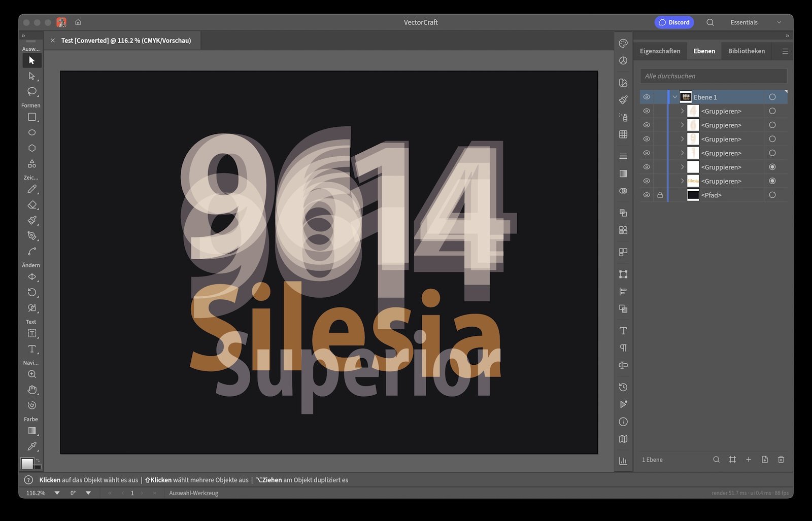The height and width of the screenshot is (521, 812).
Task: Select the Ebenen tab
Action: pyautogui.click(x=704, y=51)
